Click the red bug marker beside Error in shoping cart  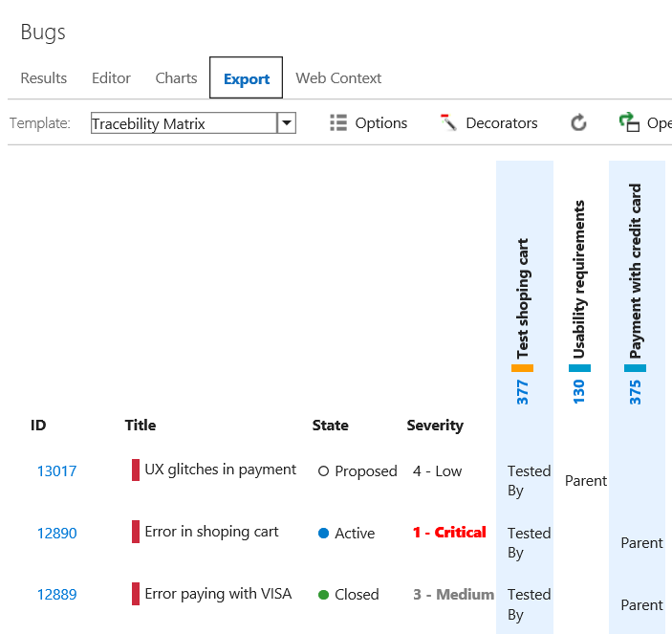coord(136,532)
